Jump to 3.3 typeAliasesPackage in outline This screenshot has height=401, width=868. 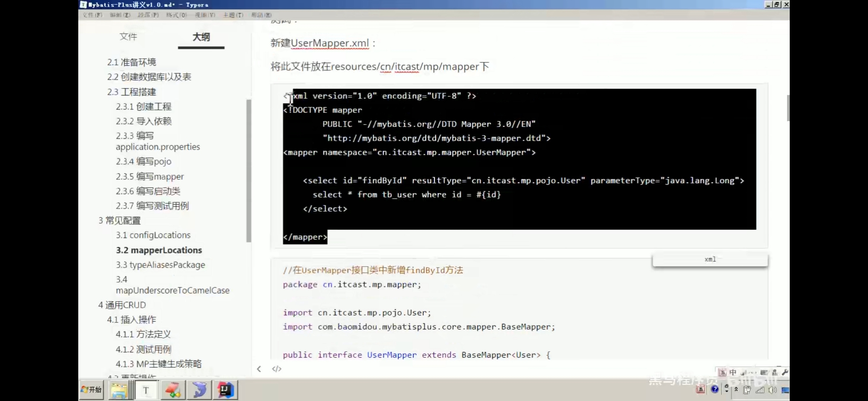160,265
